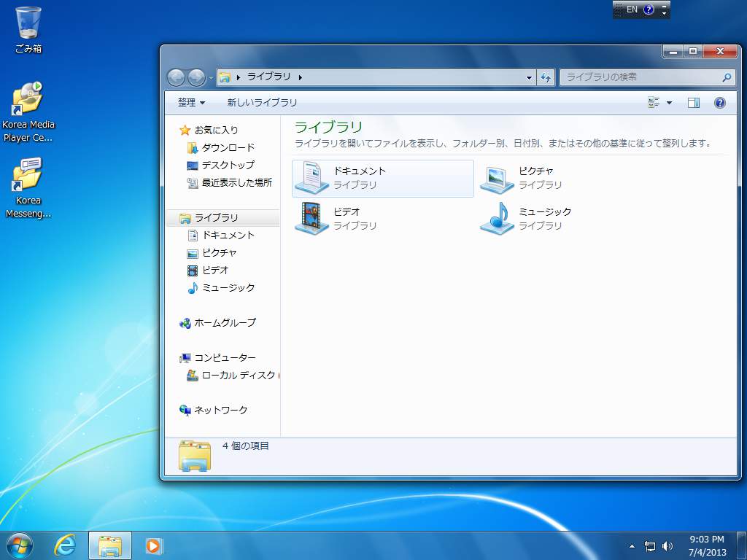This screenshot has width=747, height=560.
Task: Click the Explorer help question mark icon
Action: point(719,103)
